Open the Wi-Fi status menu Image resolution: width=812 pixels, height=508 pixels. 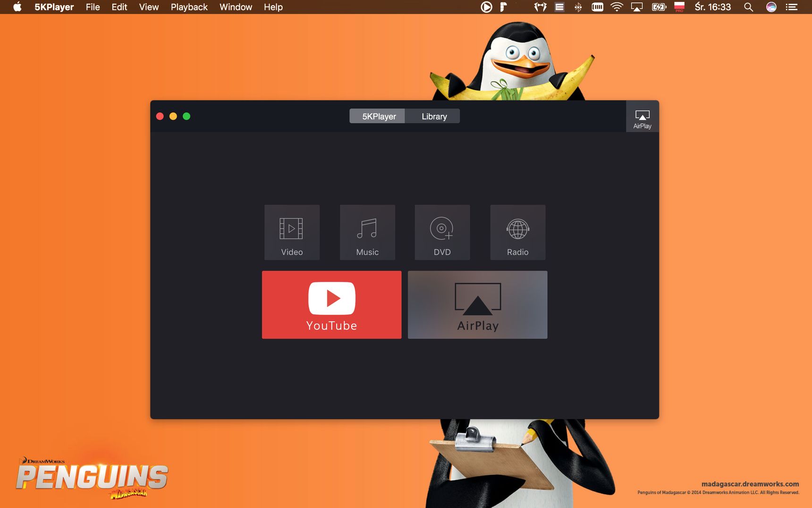click(617, 7)
